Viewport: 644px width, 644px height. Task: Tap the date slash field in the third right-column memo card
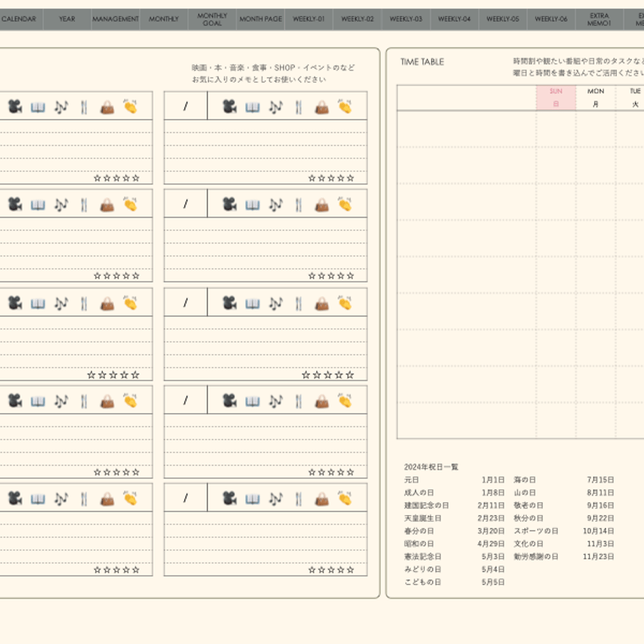tap(185, 302)
